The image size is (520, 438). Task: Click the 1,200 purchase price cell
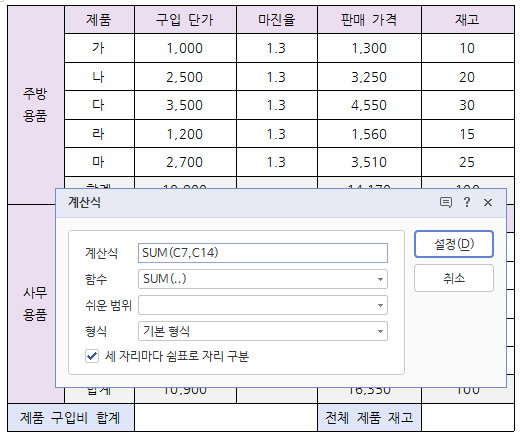tap(185, 134)
